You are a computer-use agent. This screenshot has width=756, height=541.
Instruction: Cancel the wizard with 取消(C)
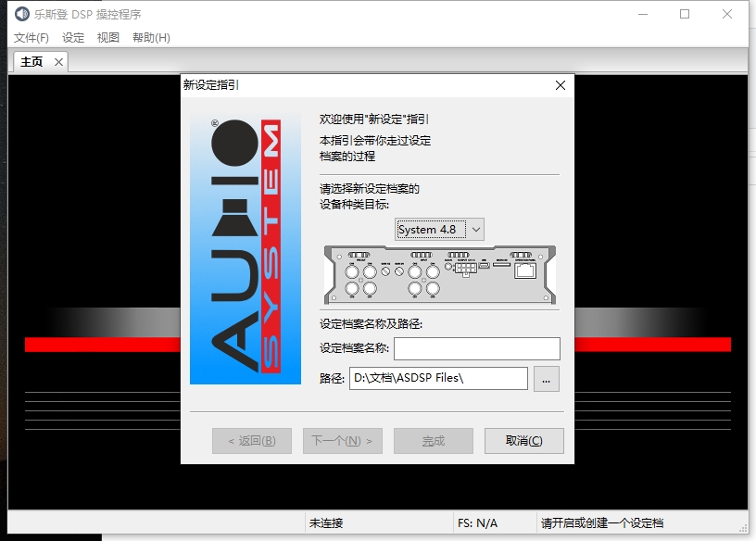click(x=524, y=441)
